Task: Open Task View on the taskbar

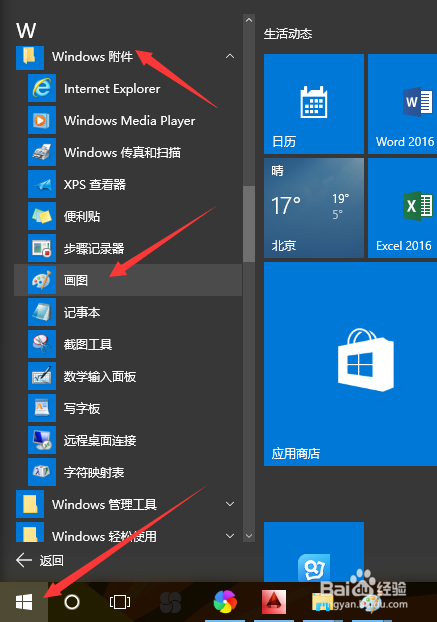Action: [x=120, y=602]
